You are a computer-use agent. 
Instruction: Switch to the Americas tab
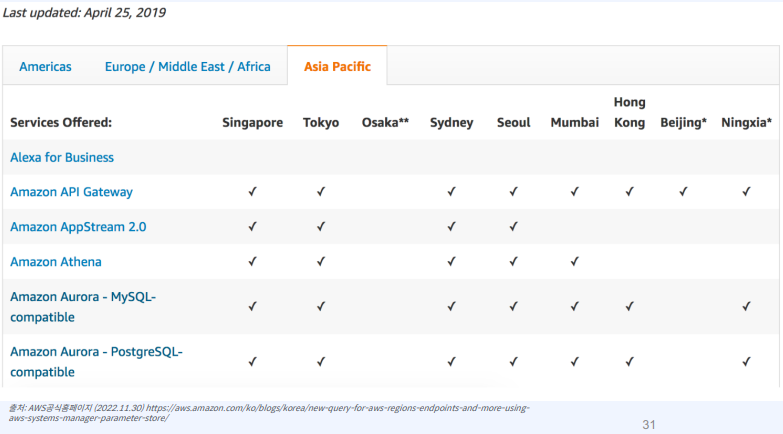point(45,66)
